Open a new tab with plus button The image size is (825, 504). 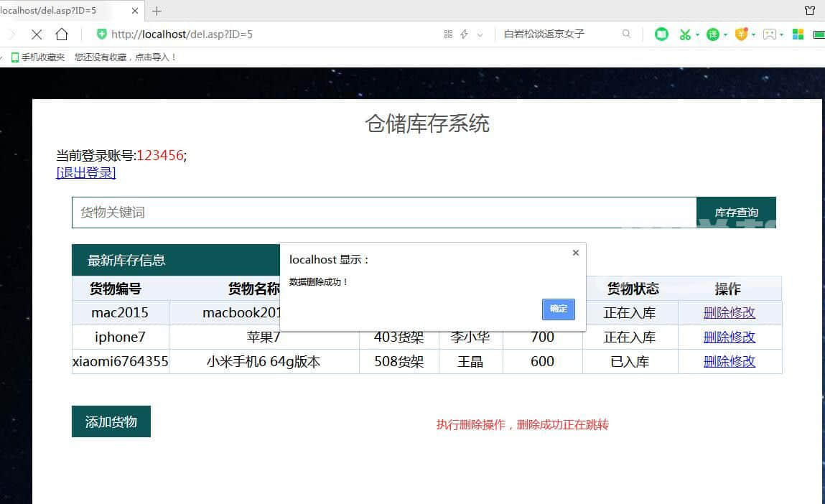(157, 11)
